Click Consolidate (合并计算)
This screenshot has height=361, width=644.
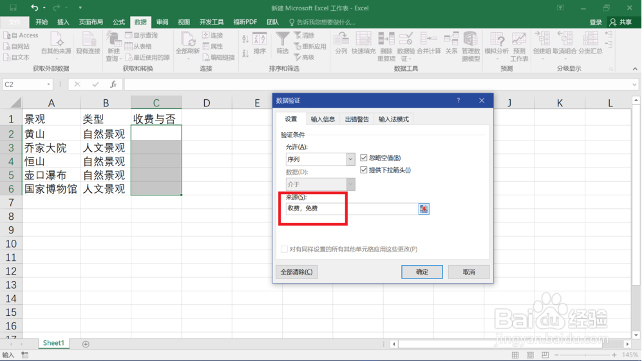click(x=428, y=44)
